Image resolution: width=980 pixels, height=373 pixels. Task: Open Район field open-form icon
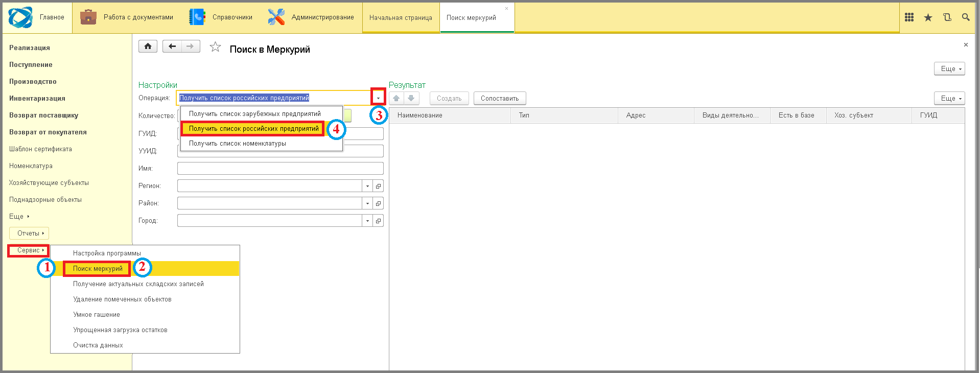coord(378,203)
